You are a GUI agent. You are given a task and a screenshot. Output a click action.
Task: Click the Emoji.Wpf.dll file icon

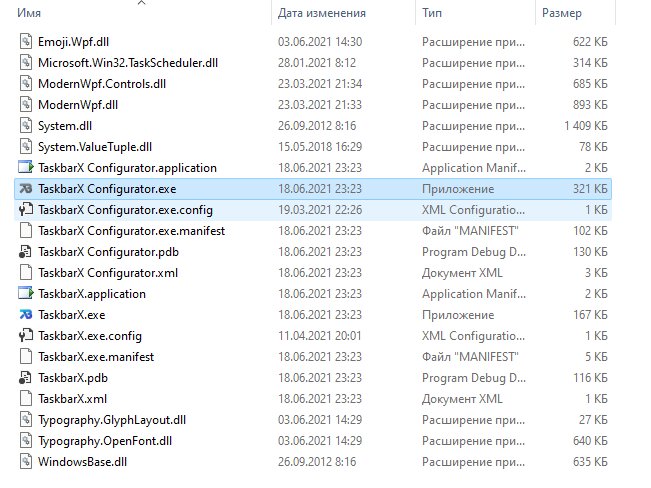click(26, 42)
